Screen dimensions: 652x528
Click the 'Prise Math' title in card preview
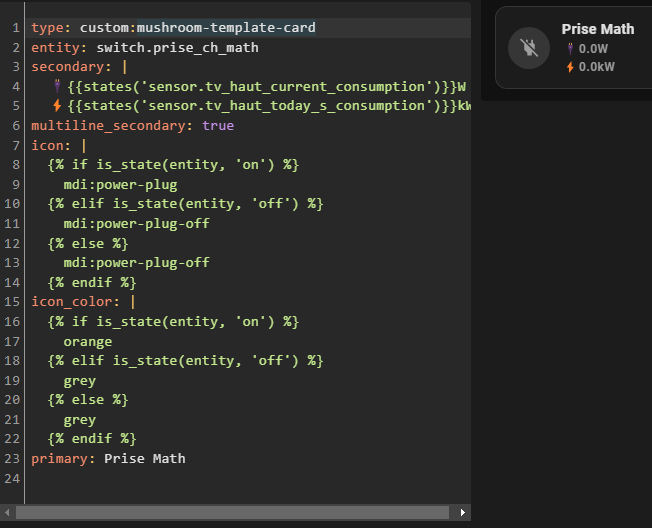(598, 29)
